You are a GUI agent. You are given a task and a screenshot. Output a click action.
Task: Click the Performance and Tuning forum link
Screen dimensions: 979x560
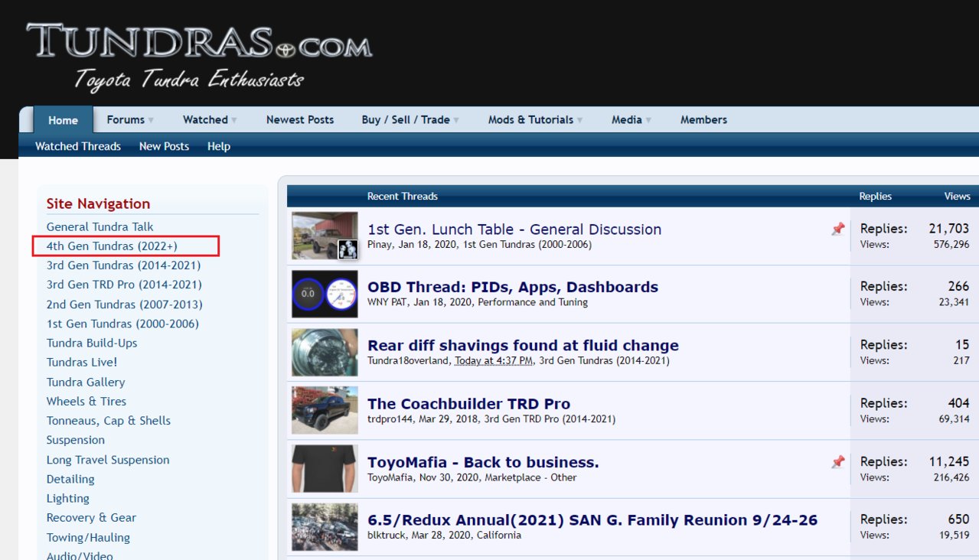(x=533, y=302)
